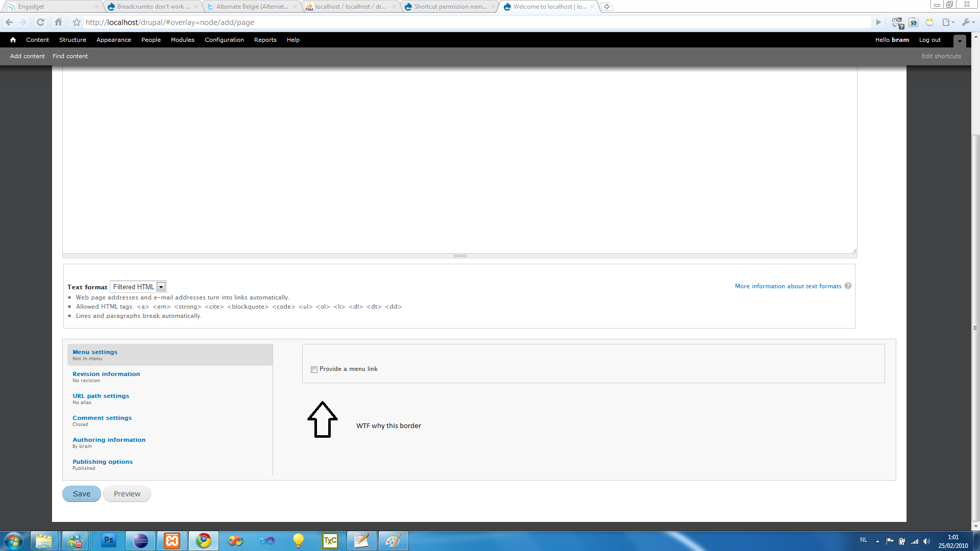
Task: Click the textarea resize grippie bar
Action: pos(459,256)
